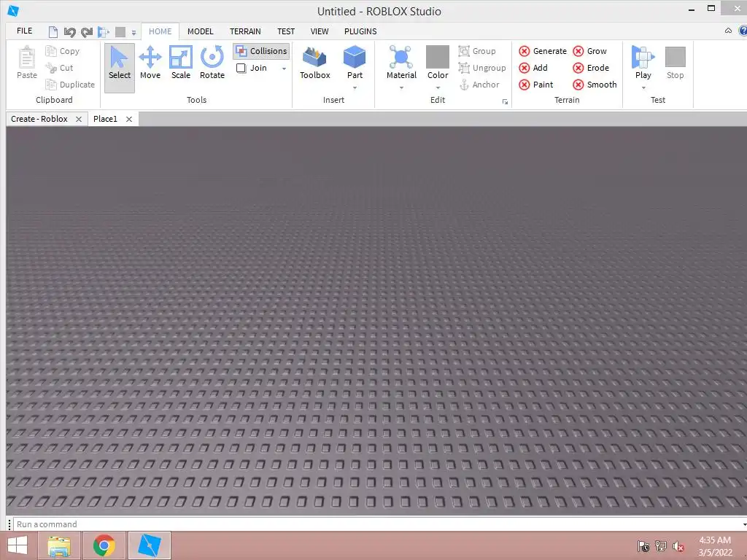
Task: Check the Join checkbox
Action: pos(241,68)
